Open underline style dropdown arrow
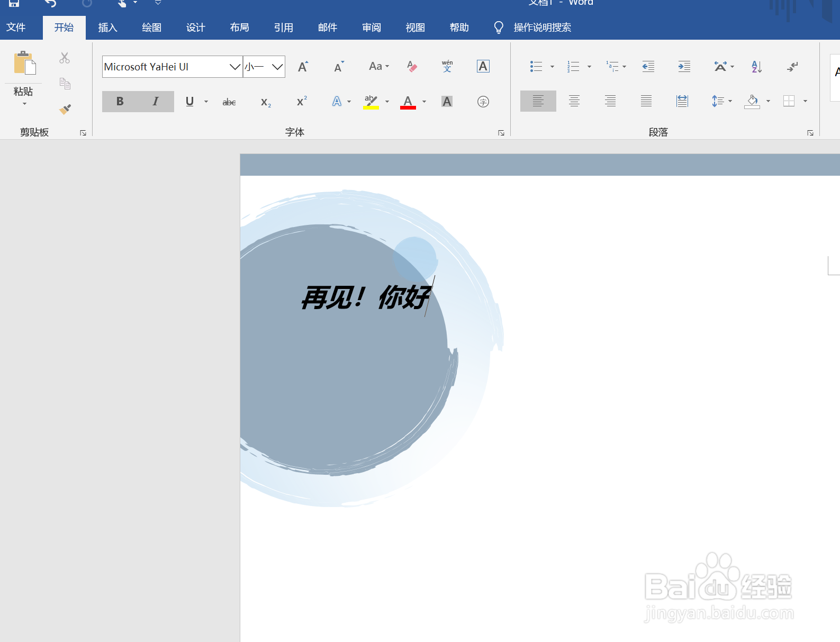 pyautogui.click(x=206, y=102)
